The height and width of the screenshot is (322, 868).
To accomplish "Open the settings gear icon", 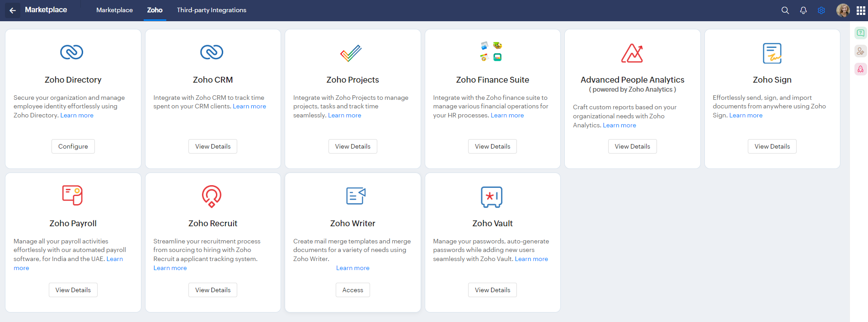I will point(821,10).
